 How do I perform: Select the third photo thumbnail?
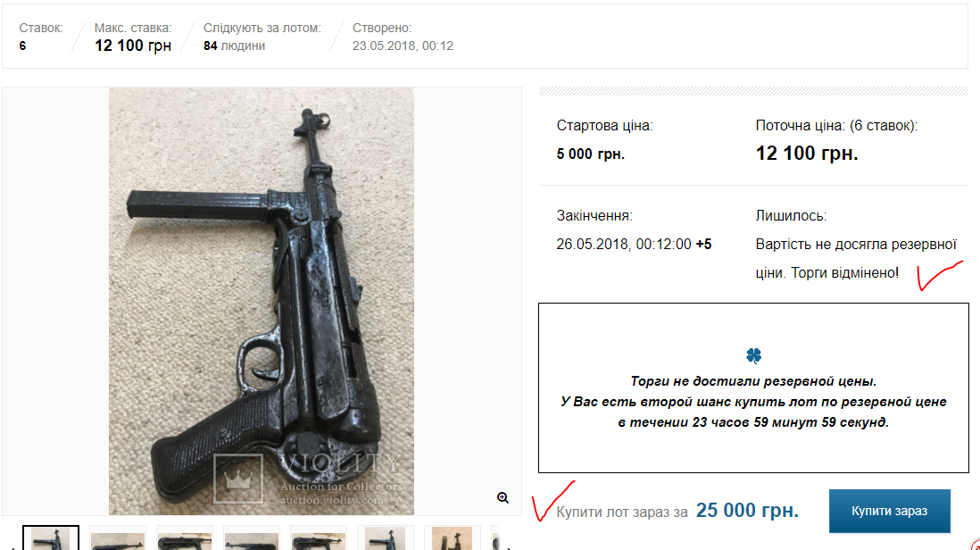click(185, 538)
